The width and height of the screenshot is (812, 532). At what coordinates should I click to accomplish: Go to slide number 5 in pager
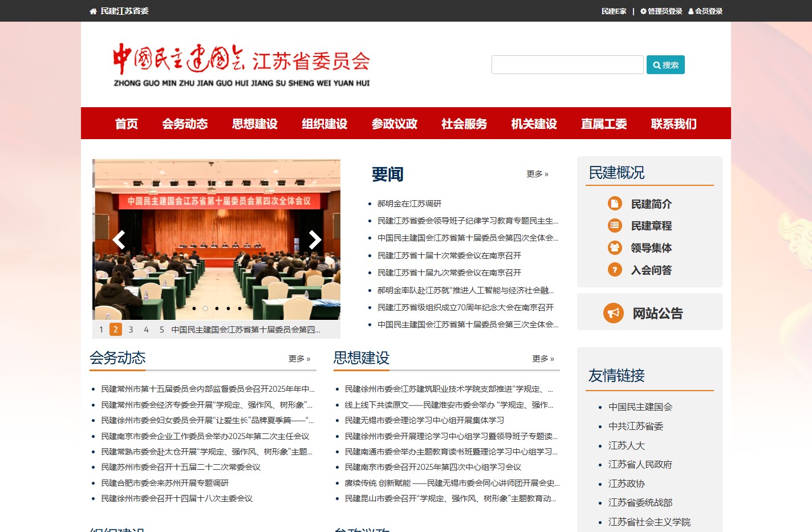point(161,330)
